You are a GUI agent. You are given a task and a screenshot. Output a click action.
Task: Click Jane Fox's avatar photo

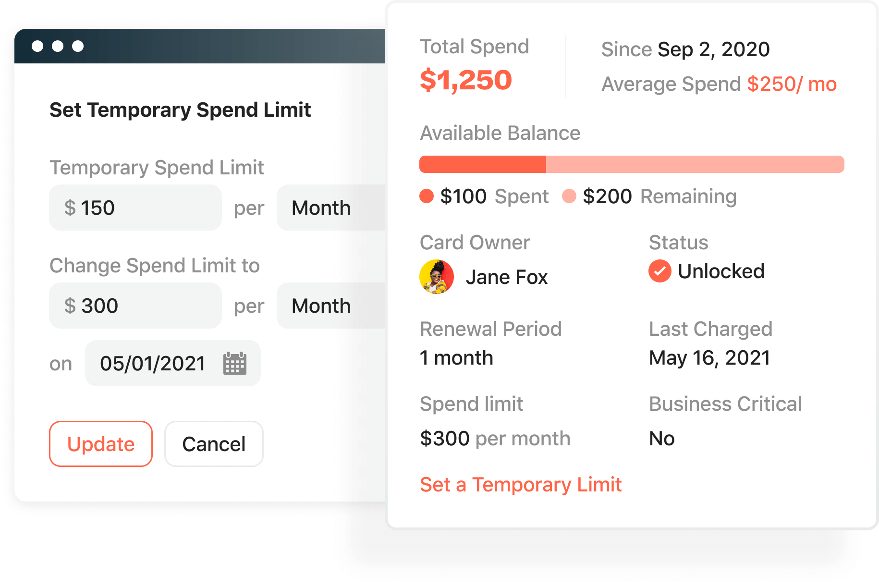point(437,277)
